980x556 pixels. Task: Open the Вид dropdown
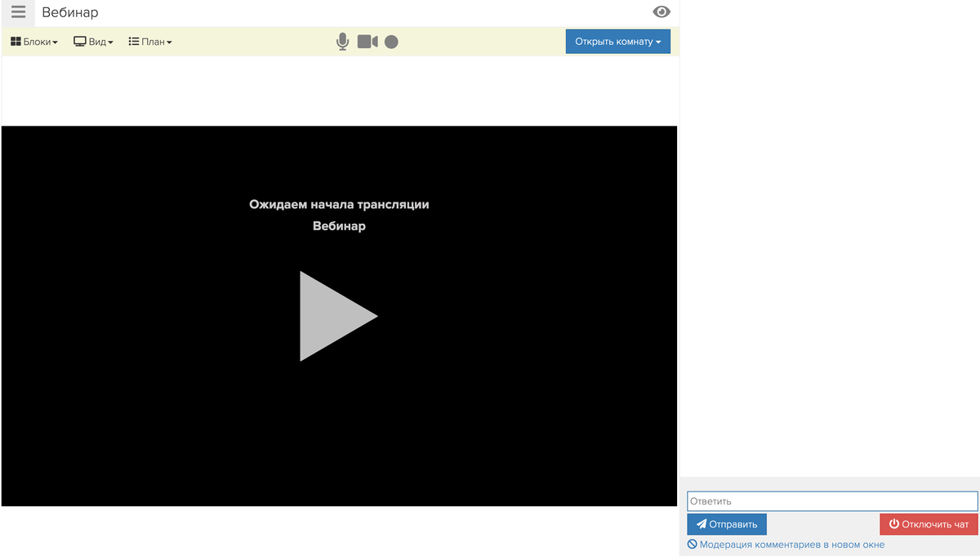pos(93,42)
